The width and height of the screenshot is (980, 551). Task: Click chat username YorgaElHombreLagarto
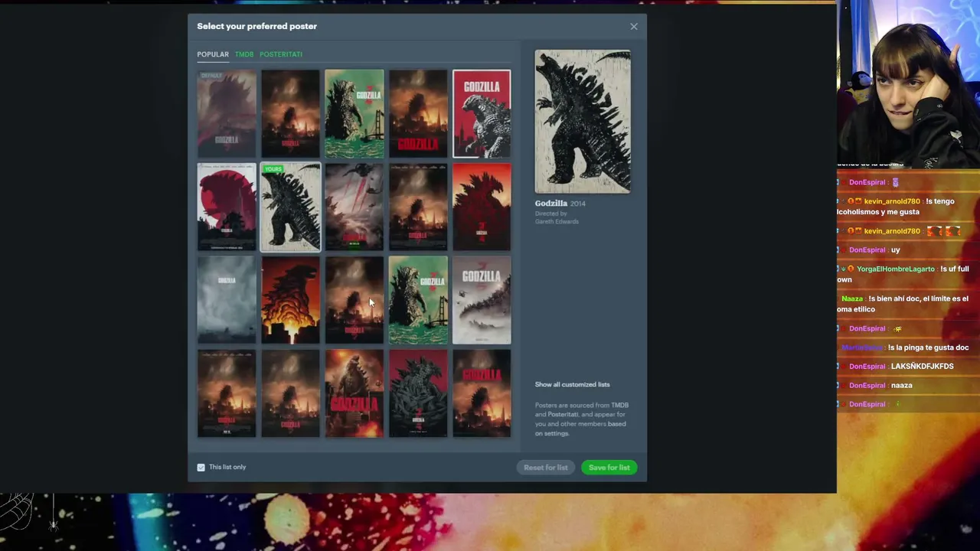896,269
